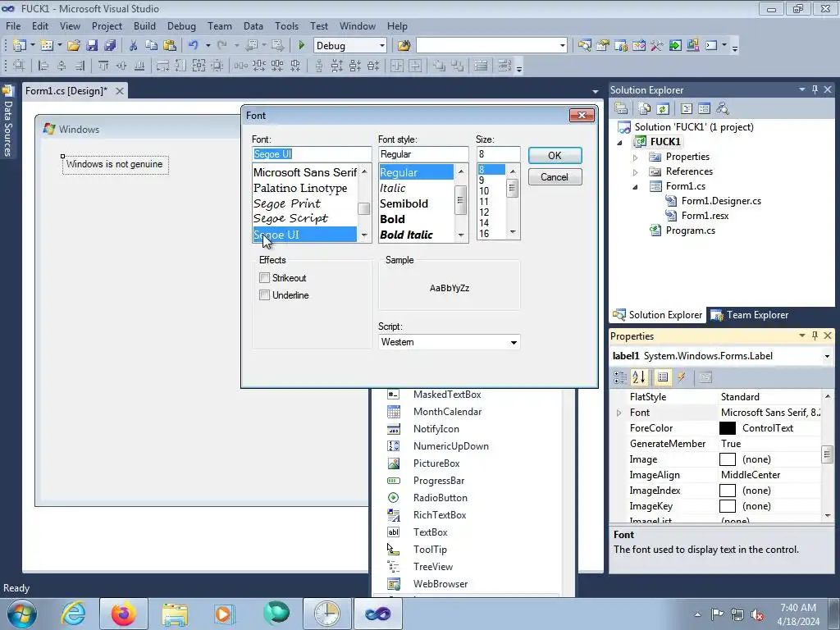
Task: Click the Undo arrow icon
Action: 194,46
